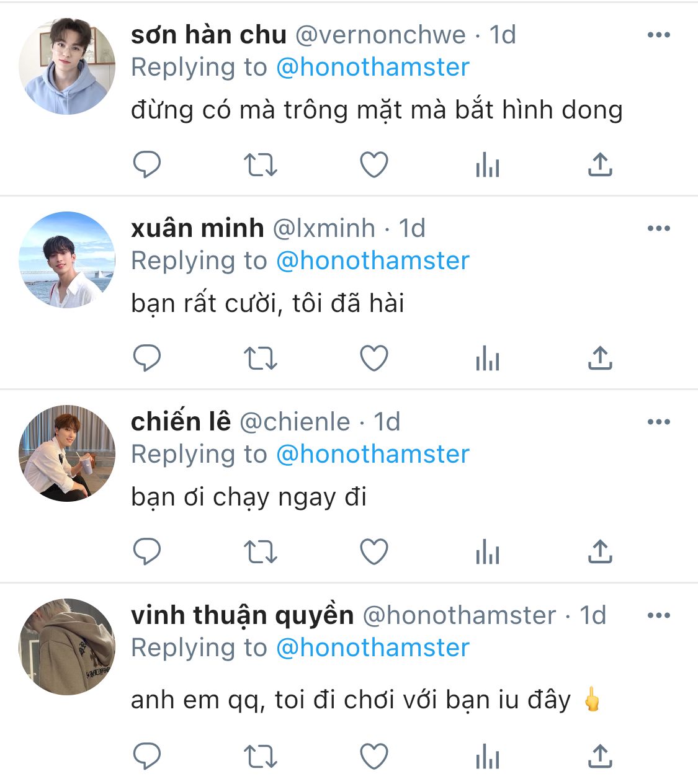Image resolution: width=698 pixels, height=784 pixels.
Task: Like xuân minh's reply
Action: [374, 359]
